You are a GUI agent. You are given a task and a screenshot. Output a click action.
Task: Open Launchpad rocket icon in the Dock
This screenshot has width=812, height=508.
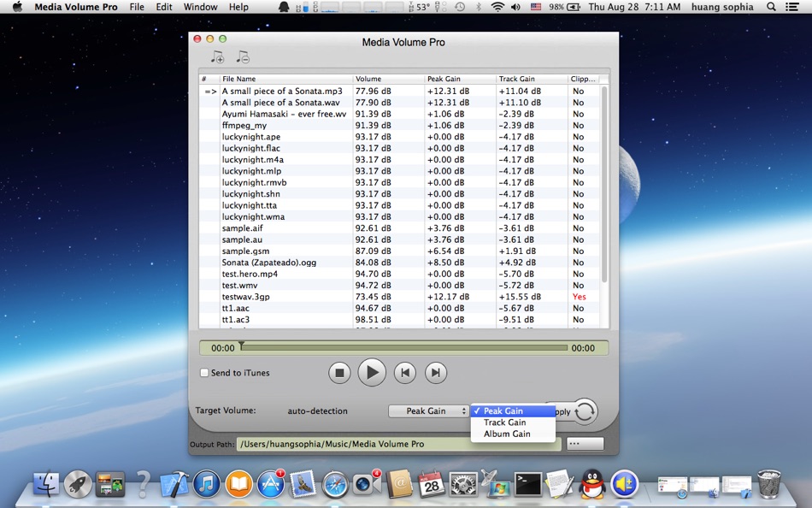[x=78, y=484]
